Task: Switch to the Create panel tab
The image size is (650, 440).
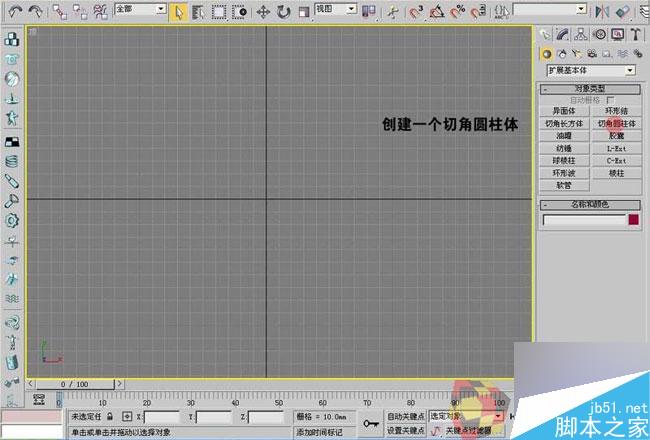Action: [x=545, y=34]
